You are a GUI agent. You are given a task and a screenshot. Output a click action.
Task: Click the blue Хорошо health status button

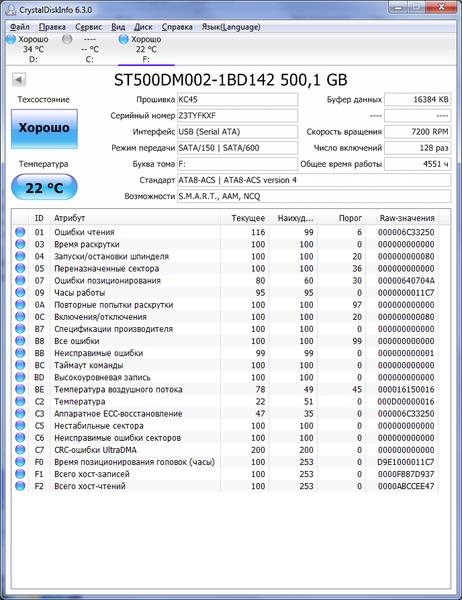[44, 129]
